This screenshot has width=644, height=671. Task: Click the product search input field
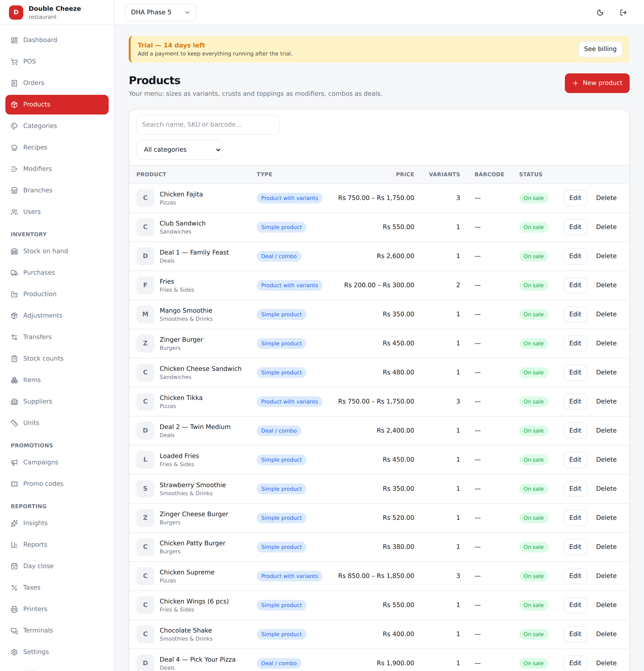(208, 125)
